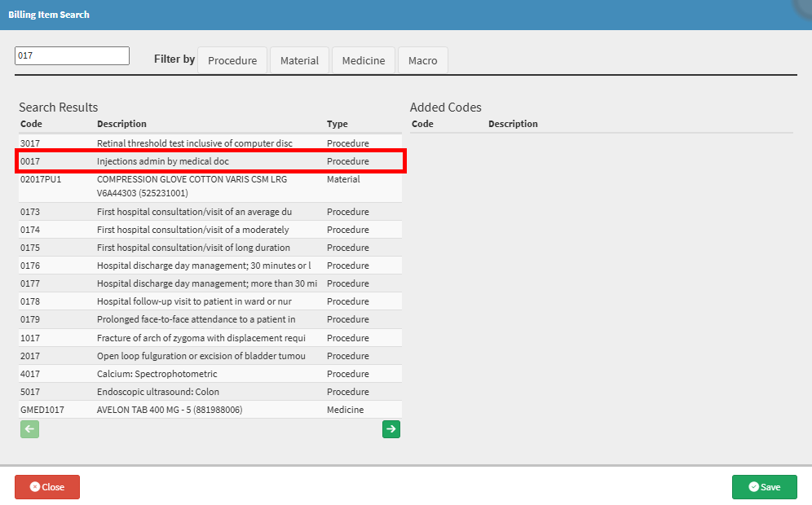
Task: Select code 5017 Endoscopic ultrasound Colon
Action: (210, 392)
